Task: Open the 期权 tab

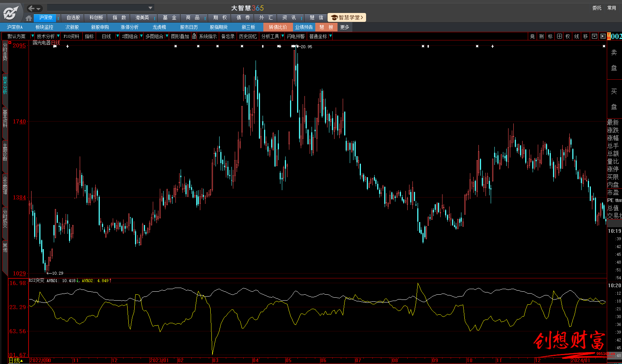Action: (x=220, y=18)
